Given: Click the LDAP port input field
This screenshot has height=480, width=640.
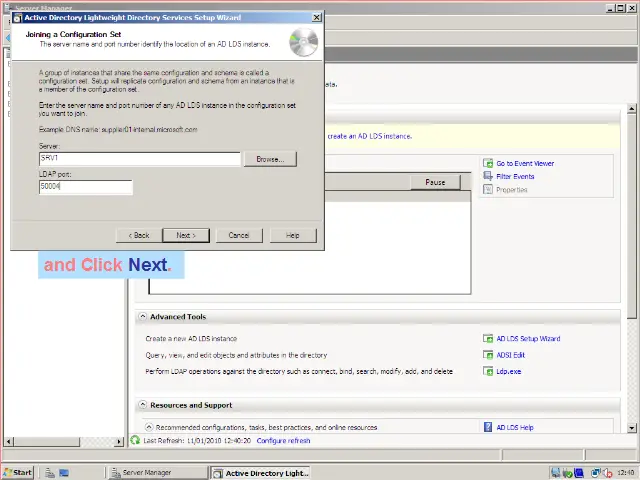Looking at the screenshot, I should 86,187.
